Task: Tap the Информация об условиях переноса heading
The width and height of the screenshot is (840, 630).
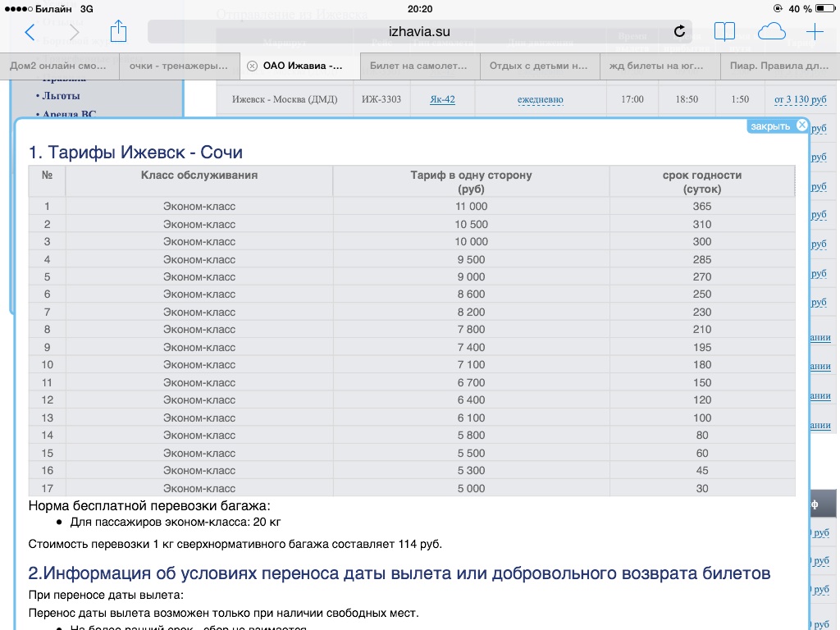Action: (399, 573)
